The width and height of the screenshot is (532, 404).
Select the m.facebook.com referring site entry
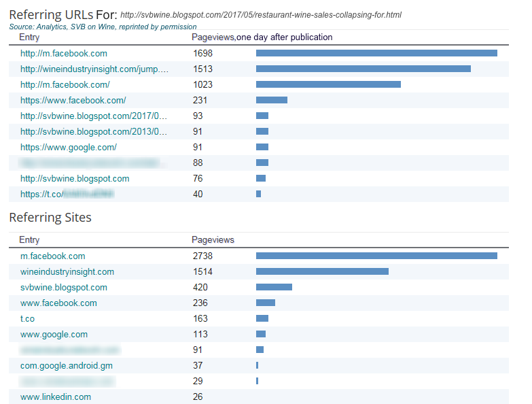52,256
